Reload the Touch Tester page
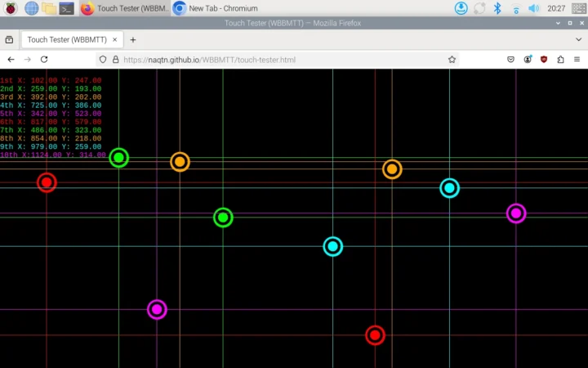 (44, 60)
